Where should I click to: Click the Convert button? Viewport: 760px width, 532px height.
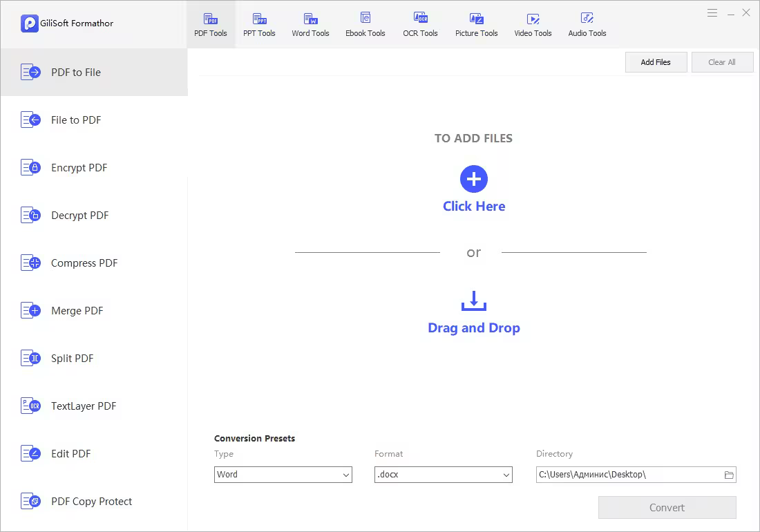point(667,508)
